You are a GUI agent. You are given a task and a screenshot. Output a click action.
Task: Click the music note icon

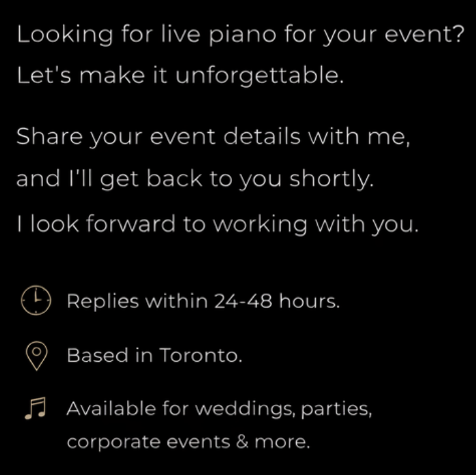point(36,409)
